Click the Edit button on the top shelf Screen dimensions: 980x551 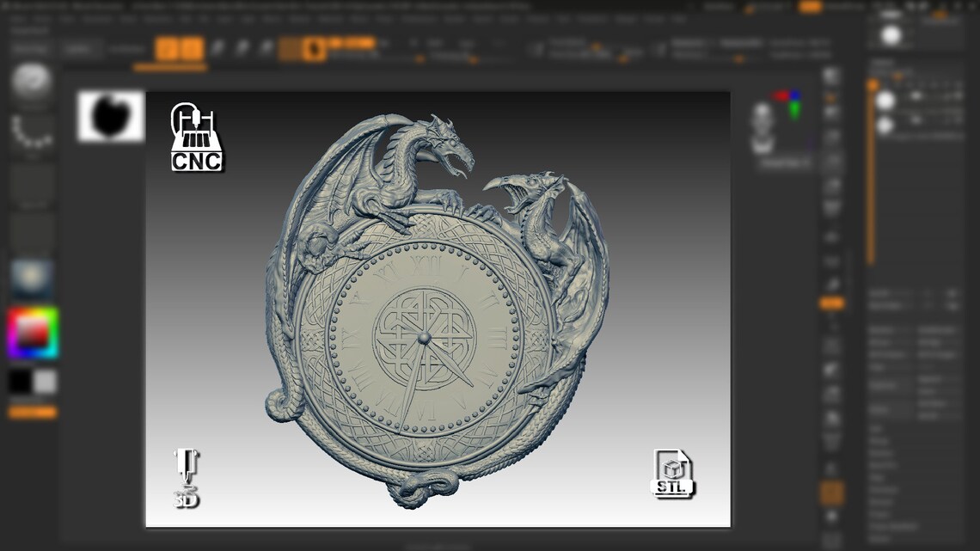coord(168,47)
